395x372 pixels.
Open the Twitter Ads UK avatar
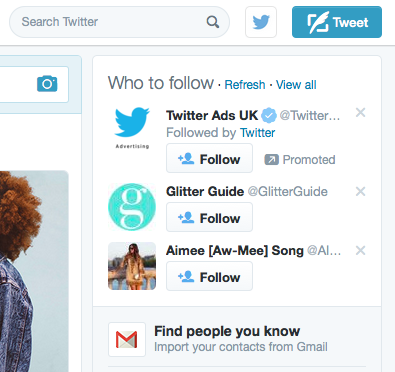pyautogui.click(x=132, y=128)
